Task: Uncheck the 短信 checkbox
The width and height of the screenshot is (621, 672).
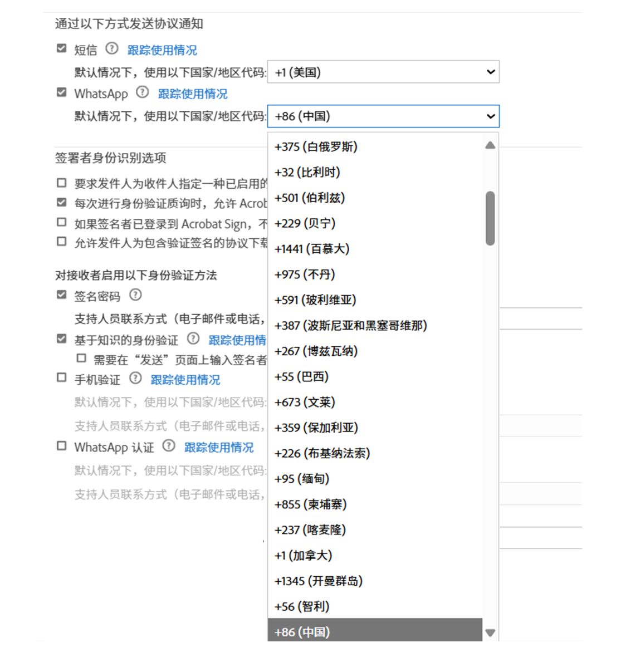Action: coord(62,49)
